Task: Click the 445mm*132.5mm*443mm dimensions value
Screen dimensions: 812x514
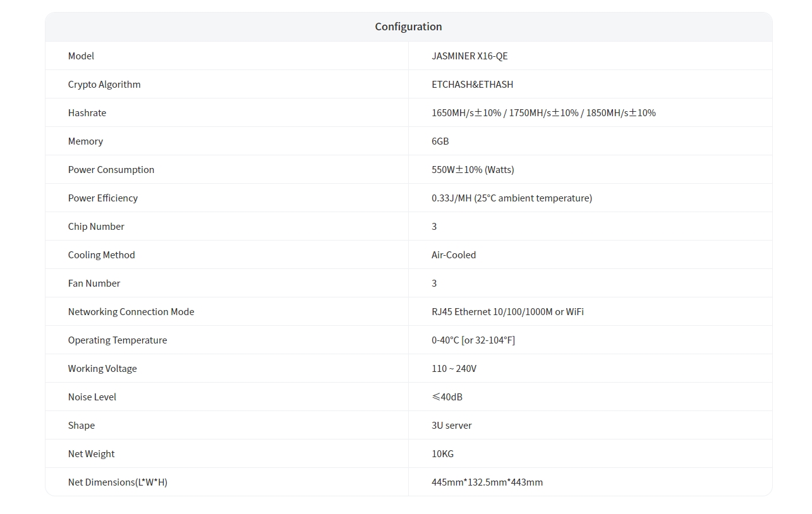Action: [487, 482]
